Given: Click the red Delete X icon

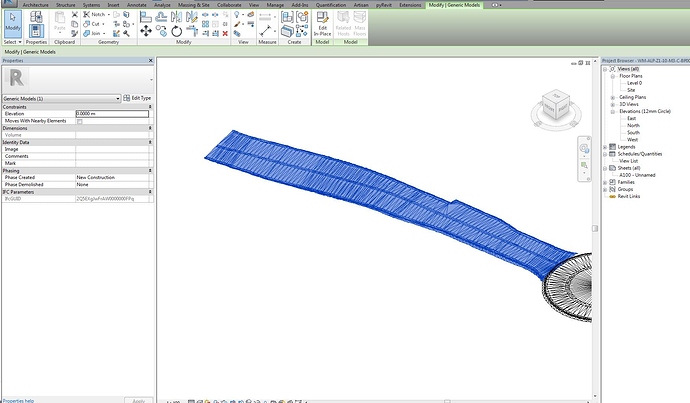Looking at the screenshot, I should click(225, 33).
